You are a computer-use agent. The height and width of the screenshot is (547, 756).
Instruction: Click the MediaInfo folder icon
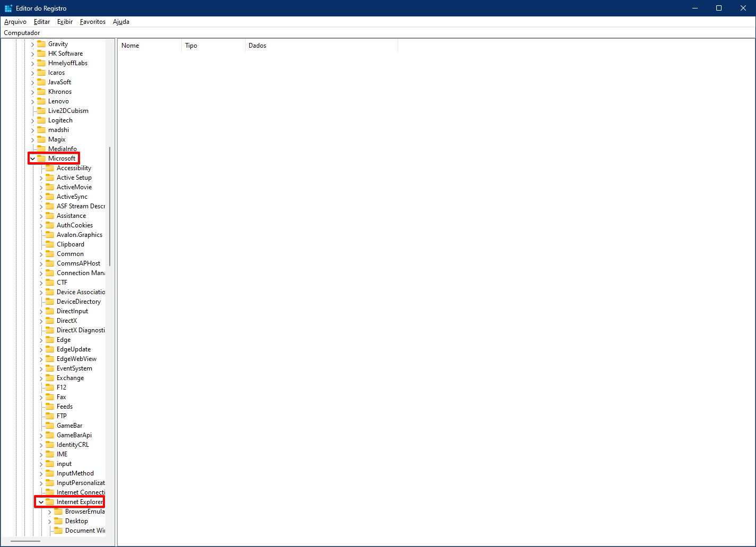tap(41, 149)
